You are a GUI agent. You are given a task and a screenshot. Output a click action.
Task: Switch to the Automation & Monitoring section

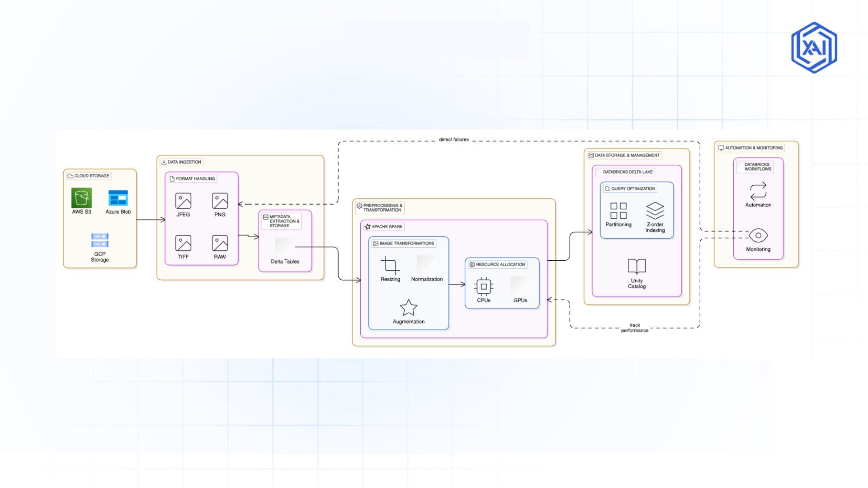pos(751,148)
